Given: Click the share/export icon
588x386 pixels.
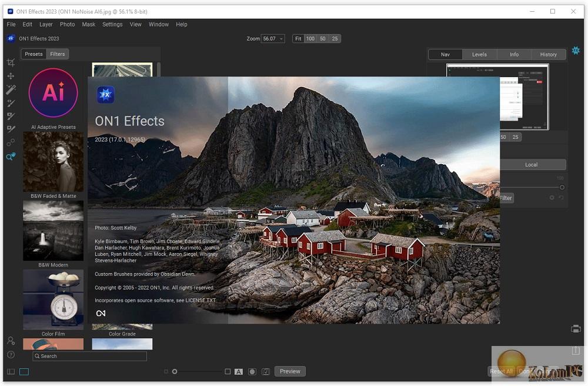Looking at the screenshot, I should pos(576,350).
